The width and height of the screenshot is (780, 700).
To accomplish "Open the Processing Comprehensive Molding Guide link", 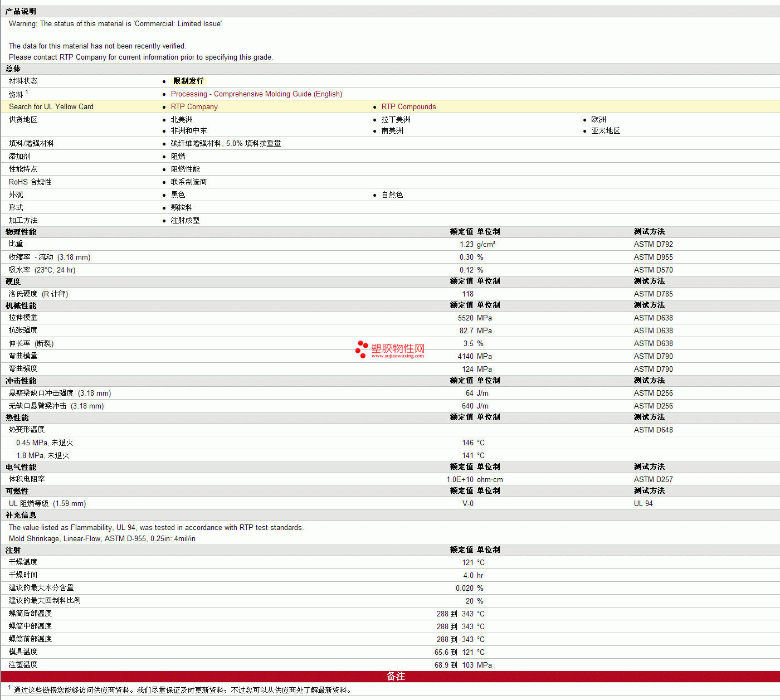I will click(256, 94).
